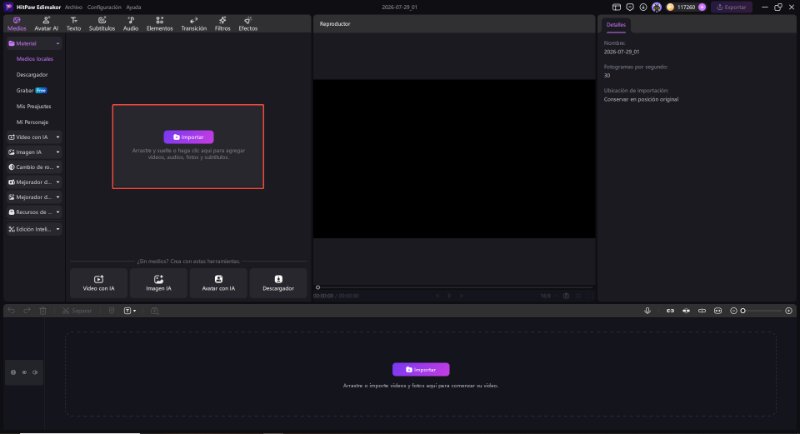Click the redo arrow in timeline toolbar
The image size is (800, 434).
click(x=27, y=311)
